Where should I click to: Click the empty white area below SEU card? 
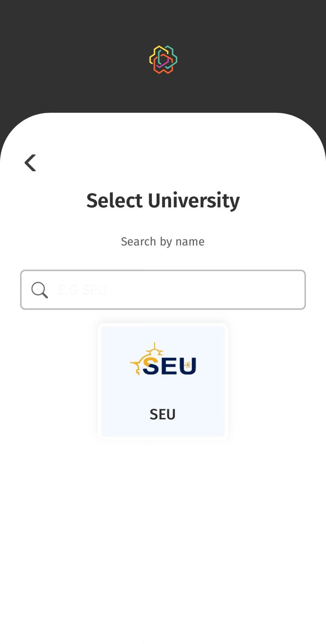click(x=163, y=523)
